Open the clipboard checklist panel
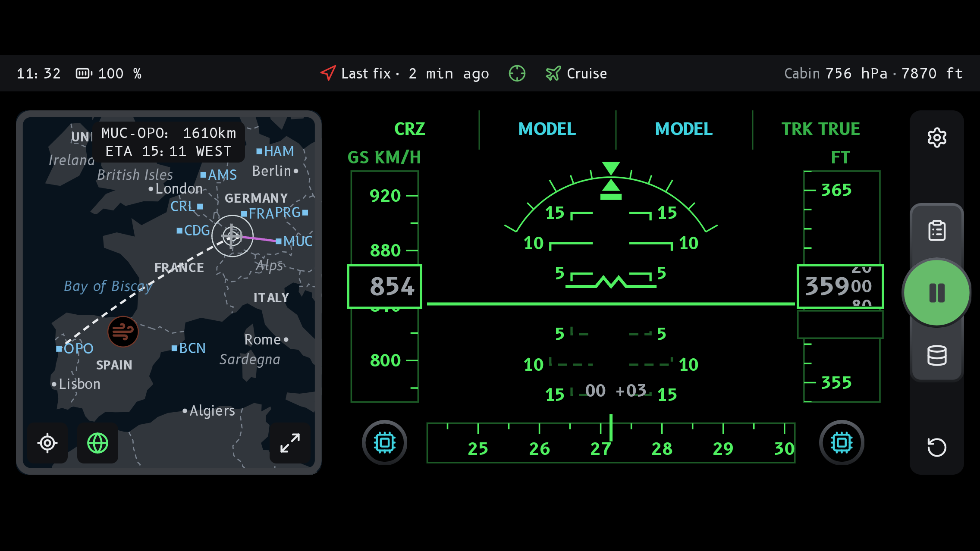Screen dimensions: 980x551 coord(937,231)
